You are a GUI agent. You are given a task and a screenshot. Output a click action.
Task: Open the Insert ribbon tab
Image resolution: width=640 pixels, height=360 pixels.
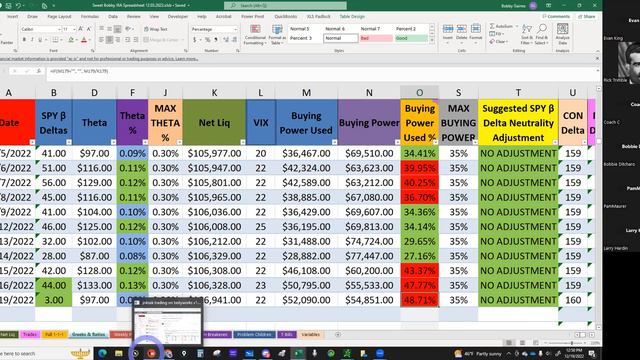(13, 17)
